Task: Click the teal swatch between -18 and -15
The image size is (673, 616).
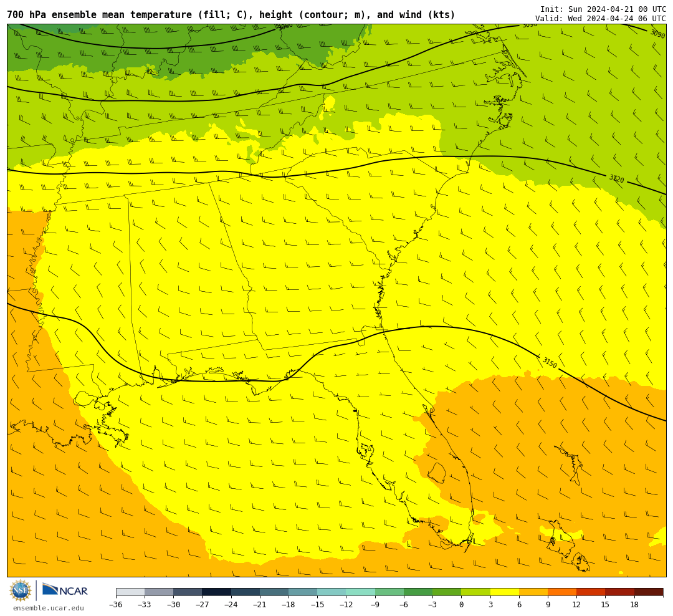Action: (x=303, y=592)
